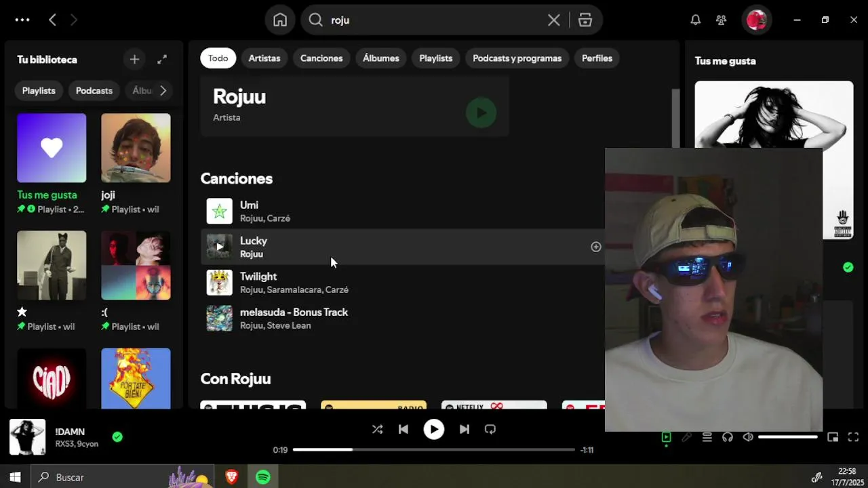Screen dimensions: 868x488
Task: Toggle shuffle playback
Action: [x=377, y=429]
